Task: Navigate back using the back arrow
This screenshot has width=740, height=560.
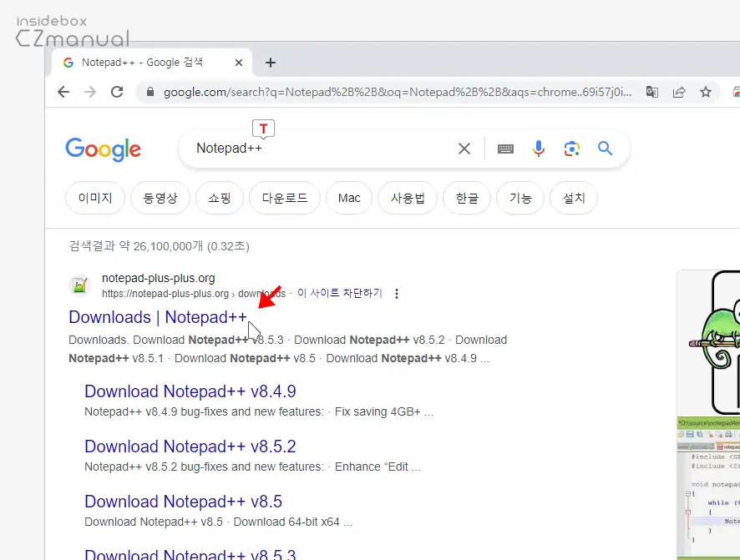Action: 63,92
